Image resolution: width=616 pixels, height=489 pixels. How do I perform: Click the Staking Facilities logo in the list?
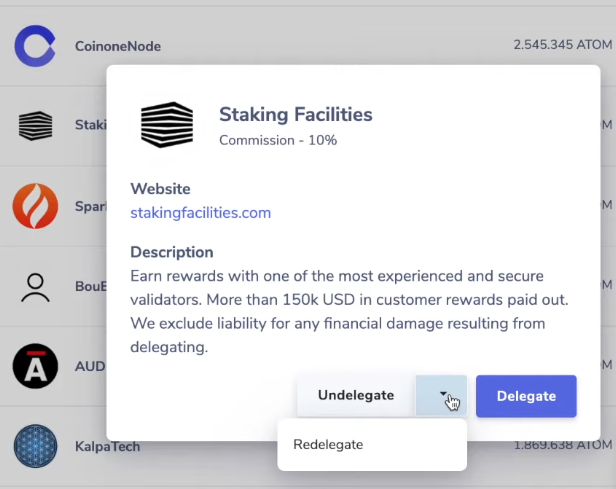point(35,126)
